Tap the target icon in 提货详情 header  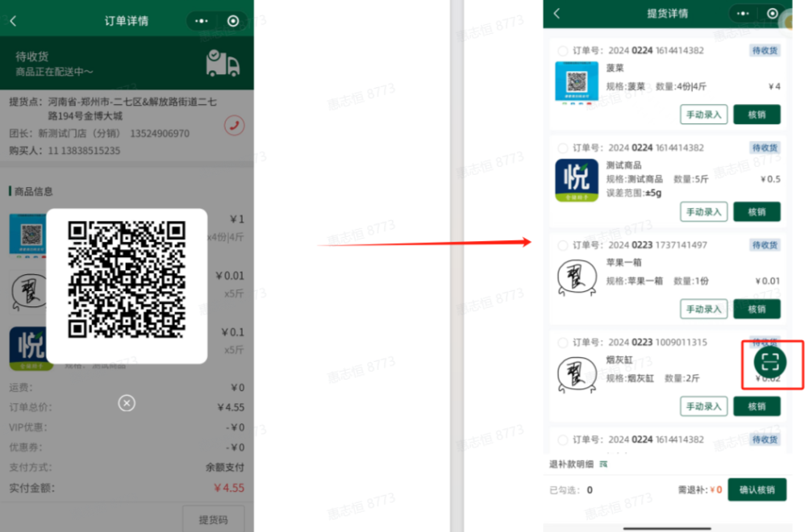[x=773, y=14]
